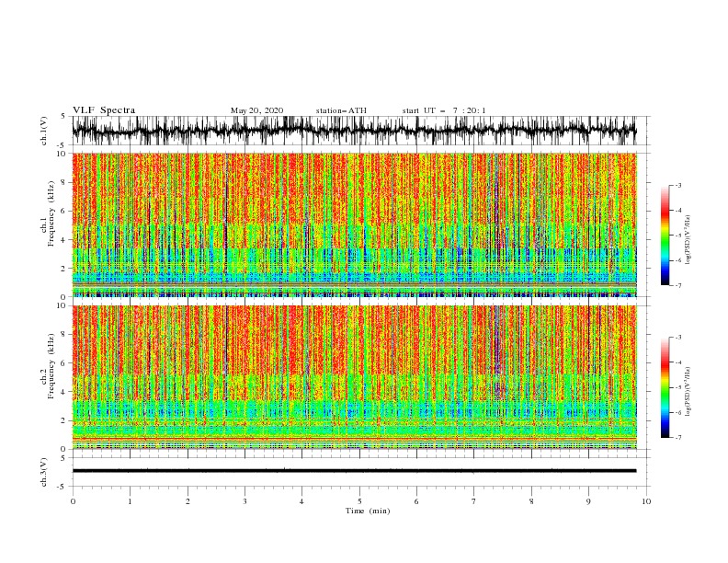Click the "VLF Spectra" plot title
728x563 pixels.
click(x=104, y=110)
